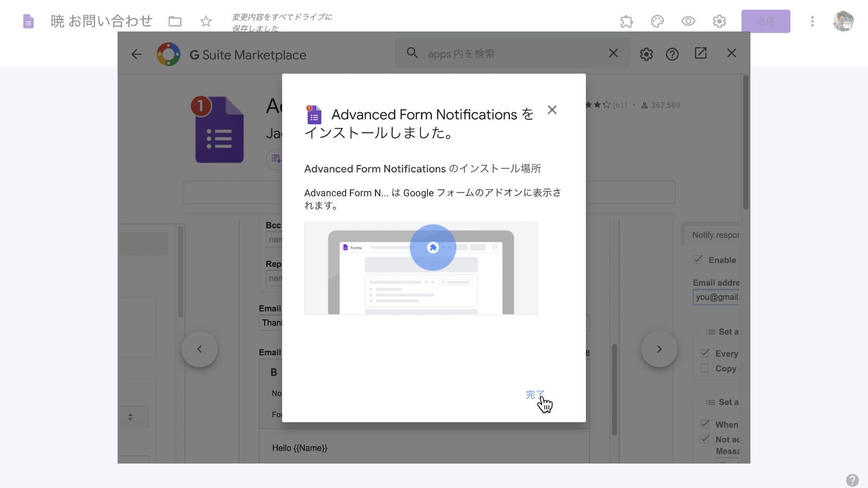Click the preview eye icon
868x488 pixels.
click(x=688, y=21)
